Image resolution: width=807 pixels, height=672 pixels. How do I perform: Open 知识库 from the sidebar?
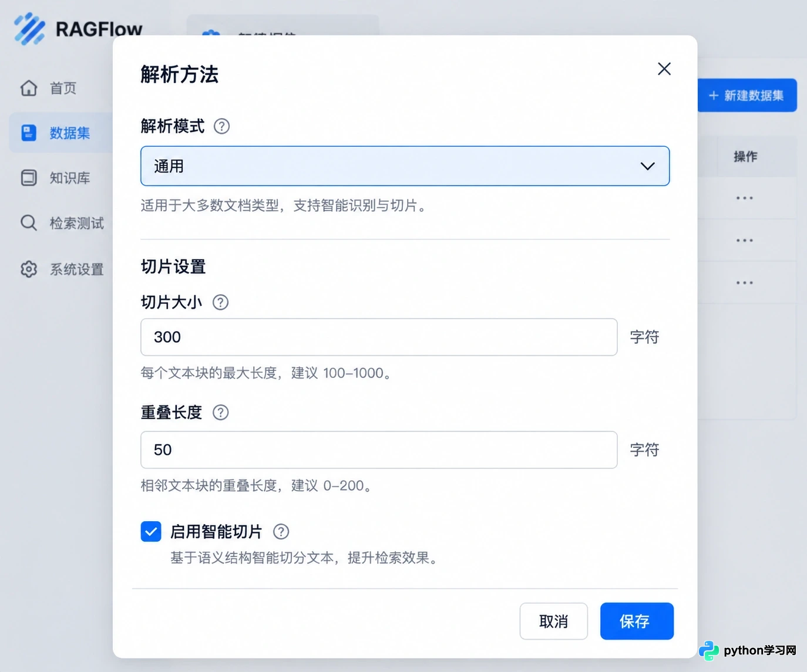point(70,178)
